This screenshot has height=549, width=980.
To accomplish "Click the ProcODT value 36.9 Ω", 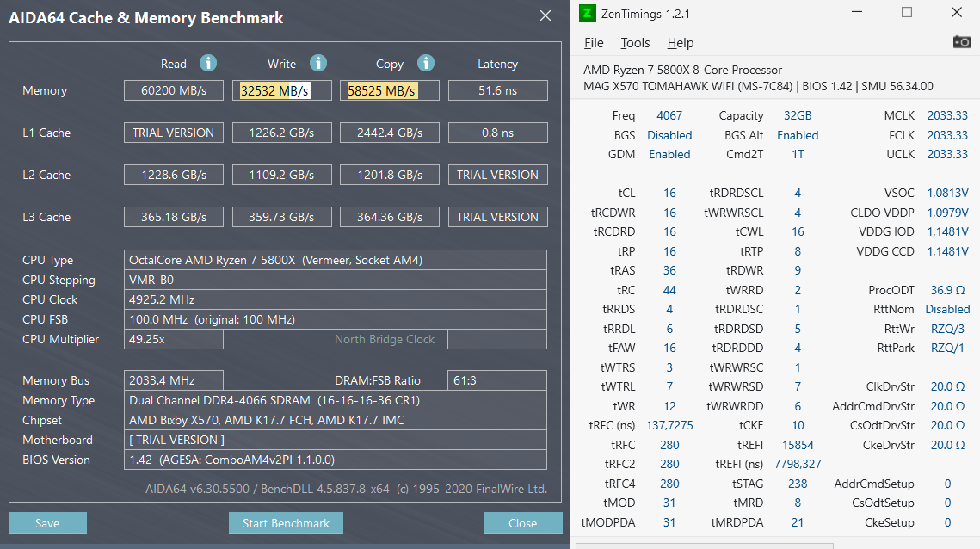I will pyautogui.click(x=947, y=290).
